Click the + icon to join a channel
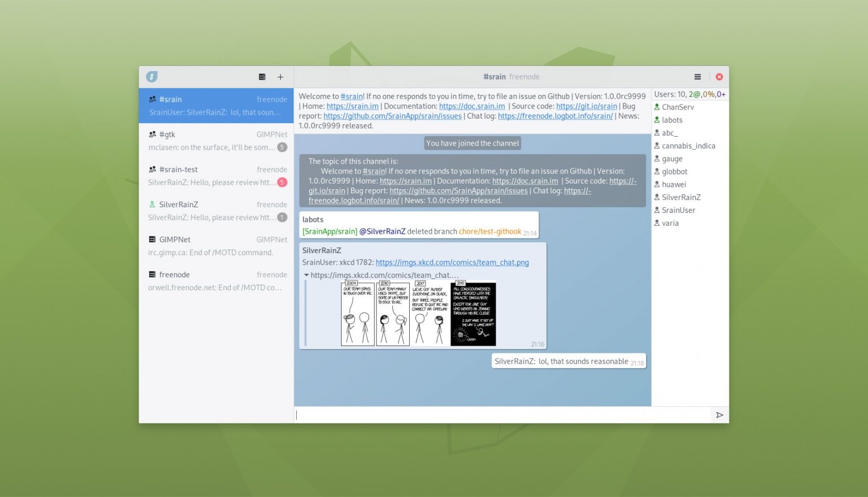868x497 pixels. point(280,77)
